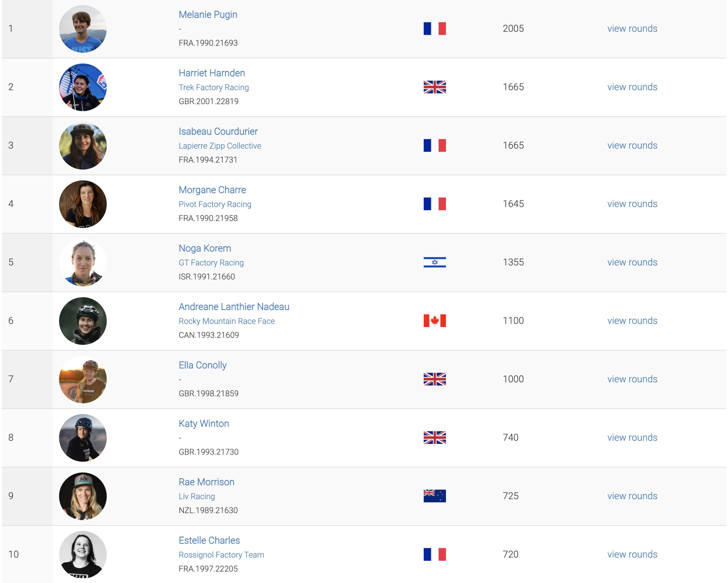The width and height of the screenshot is (728, 583).
Task: Click the British flag next to Katy Winton
Action: tap(434, 438)
